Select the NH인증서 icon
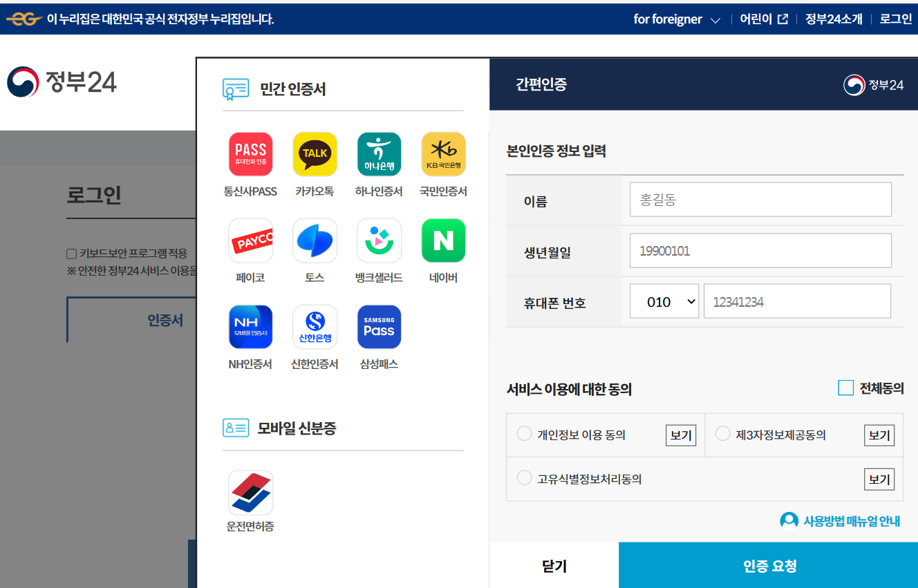 [x=250, y=327]
